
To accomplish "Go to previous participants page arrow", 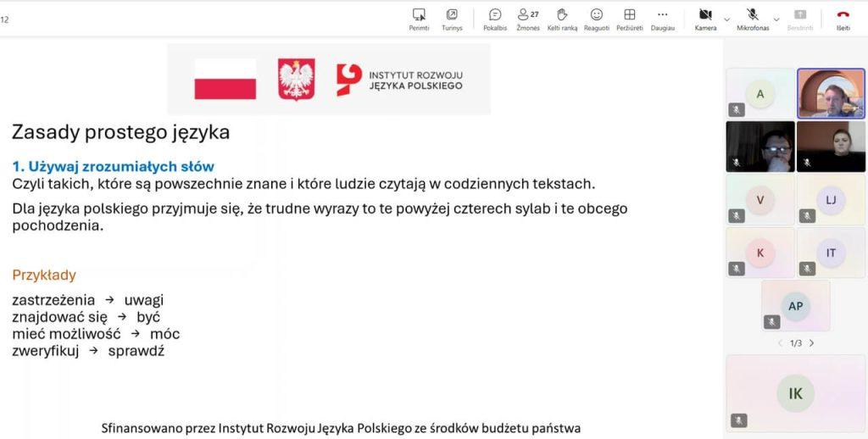I will (x=780, y=343).
